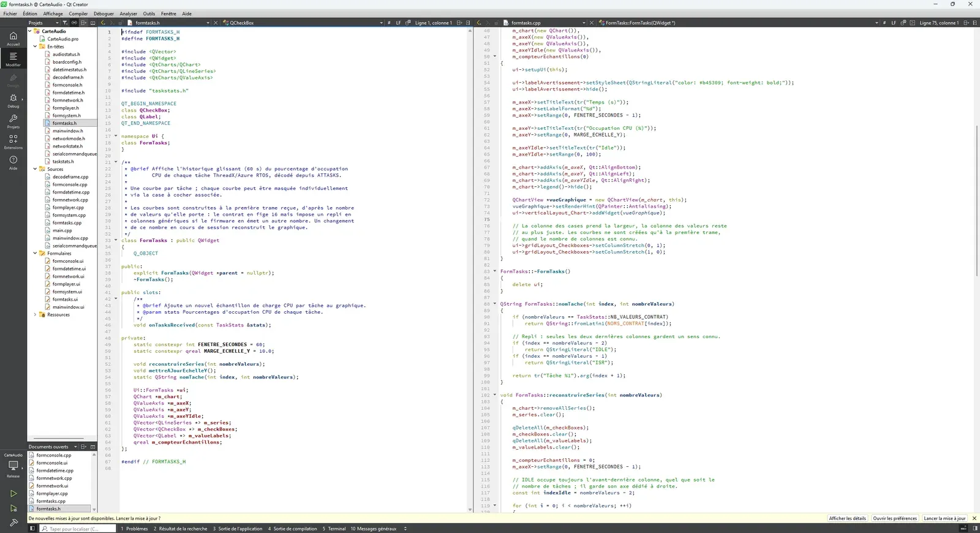Open the Déboguer menu
This screenshot has width=980, height=533.
(104, 13)
